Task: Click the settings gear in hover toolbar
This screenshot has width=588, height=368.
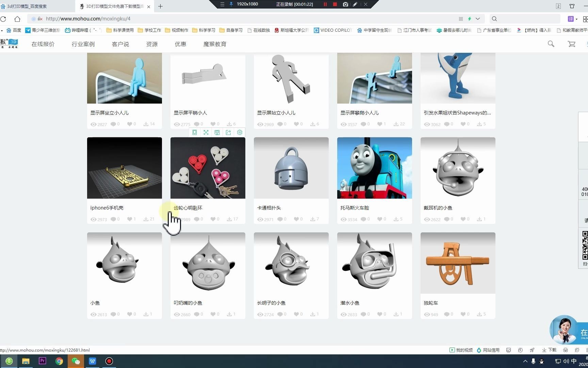Action: pos(240,133)
